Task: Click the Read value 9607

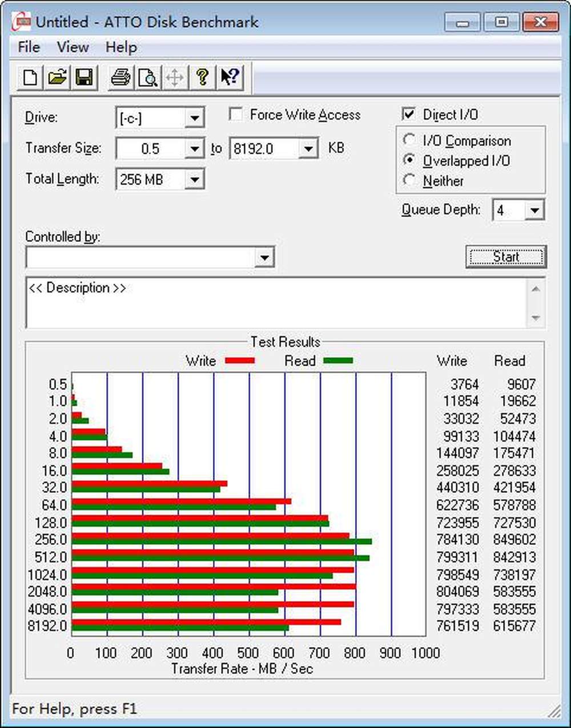Action: [x=521, y=385]
